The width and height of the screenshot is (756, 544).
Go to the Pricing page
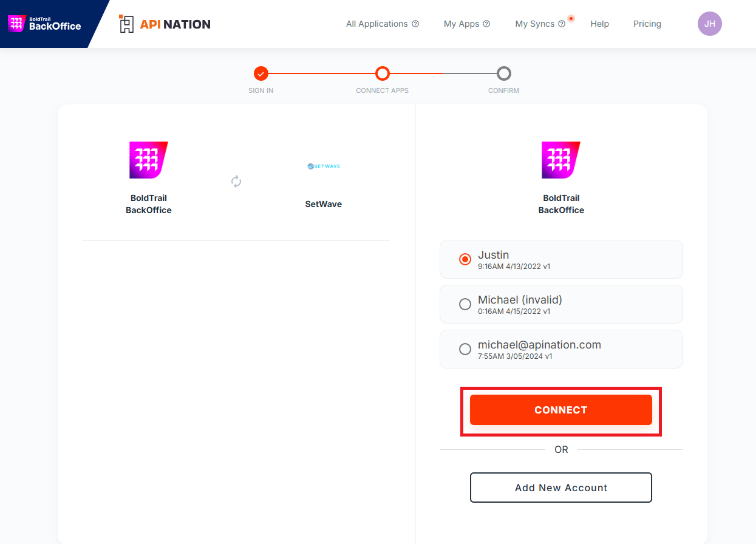[x=647, y=24]
